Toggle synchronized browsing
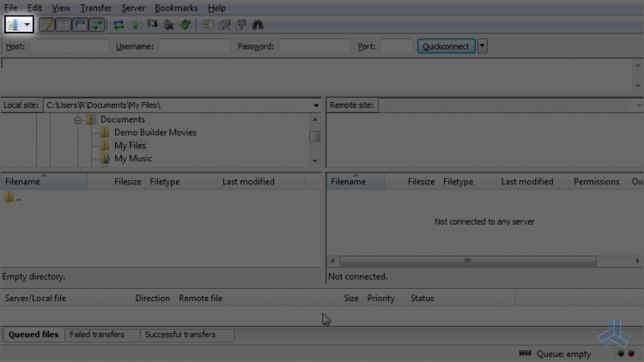Image resolution: width=644 pixels, height=362 pixels. 241,25
